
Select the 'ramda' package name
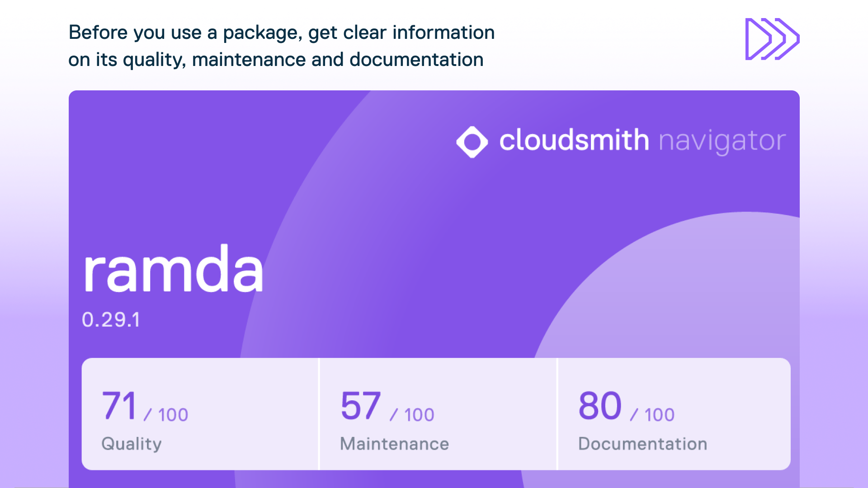[173, 268]
